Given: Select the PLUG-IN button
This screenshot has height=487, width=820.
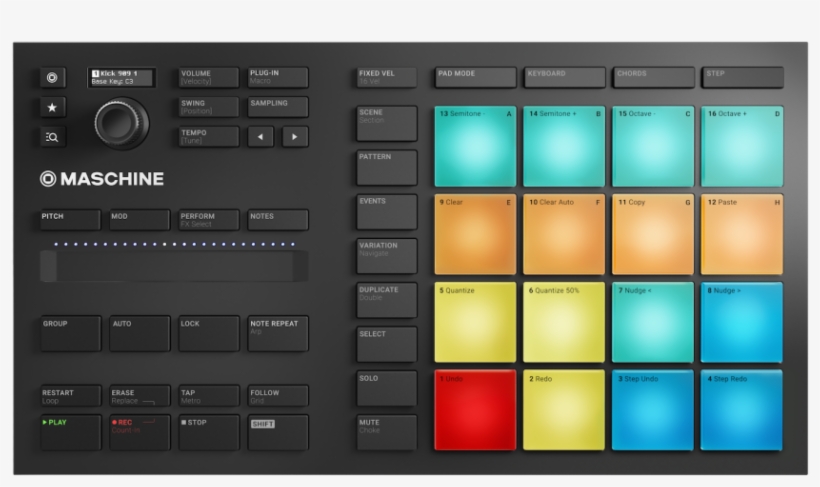Looking at the screenshot, I should tap(278, 77).
